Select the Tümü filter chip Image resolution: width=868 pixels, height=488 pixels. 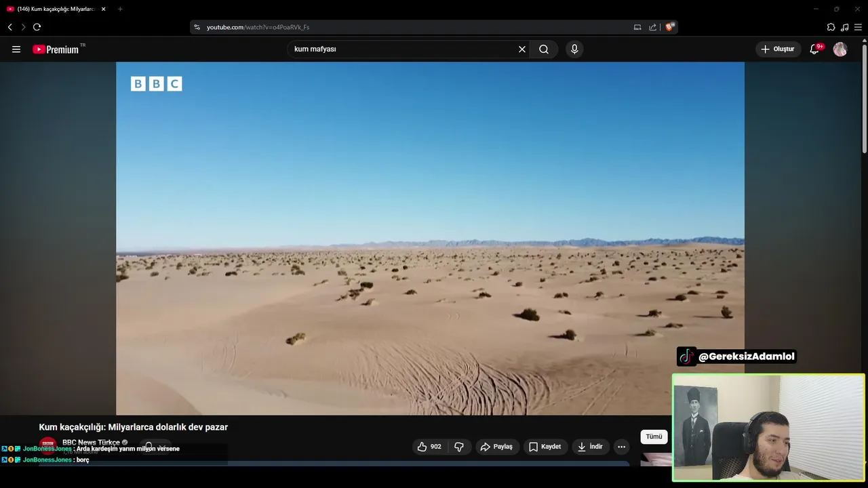click(x=654, y=436)
